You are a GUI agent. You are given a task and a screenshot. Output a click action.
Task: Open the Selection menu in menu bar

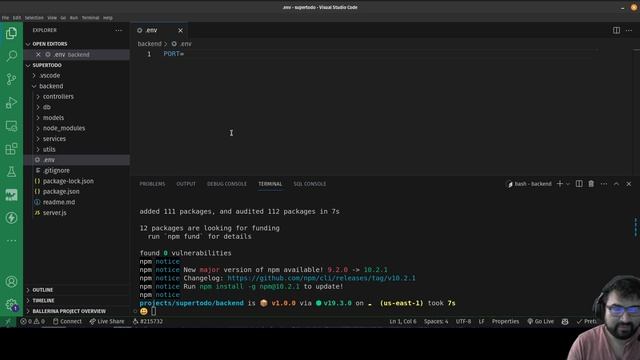tap(34, 18)
